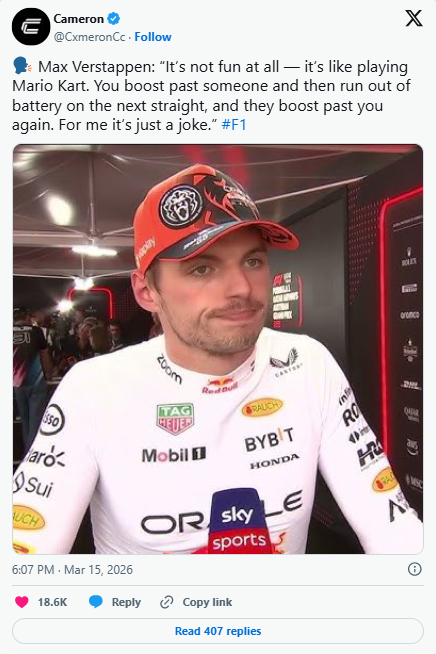Click Read 407 replies button
This screenshot has width=436, height=654.
click(218, 631)
